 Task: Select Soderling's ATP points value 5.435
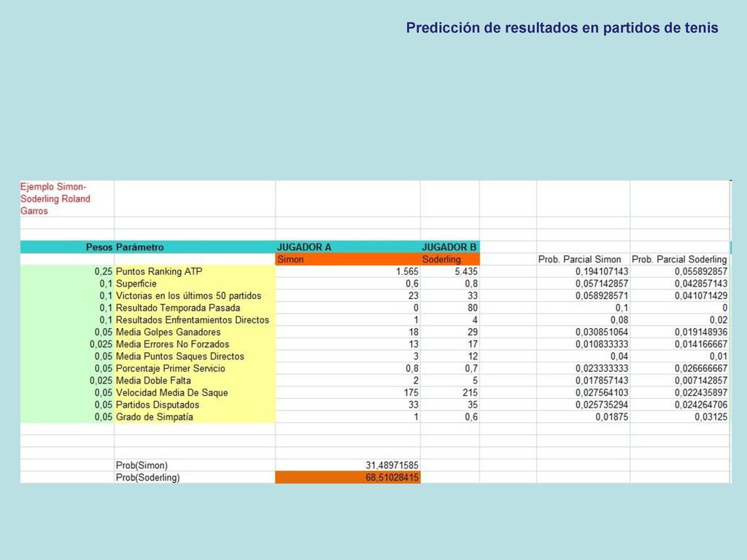449,271
